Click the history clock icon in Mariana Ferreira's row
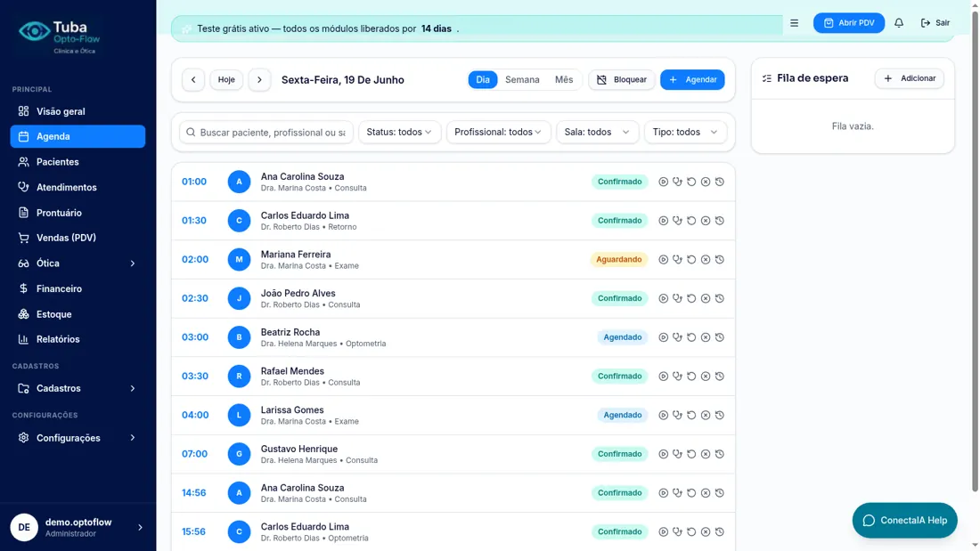Screen dimensions: 980x551 click(720, 259)
